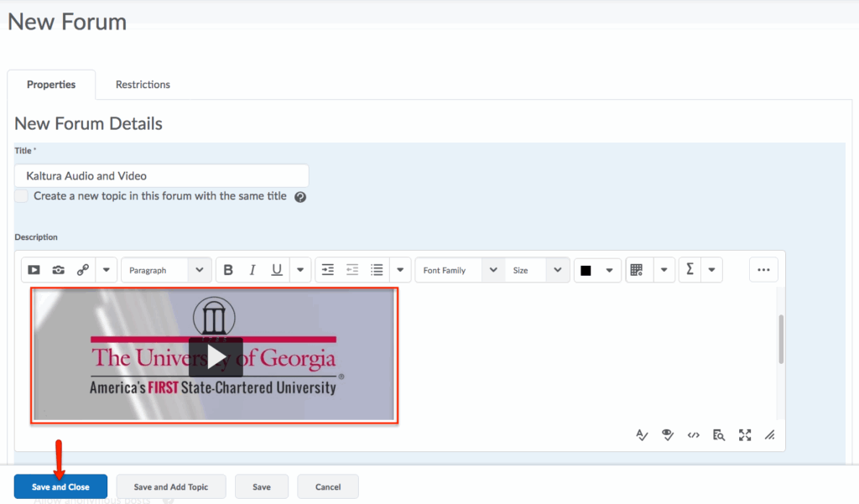Insert a table with the grid icon
859x504 pixels.
click(x=636, y=270)
